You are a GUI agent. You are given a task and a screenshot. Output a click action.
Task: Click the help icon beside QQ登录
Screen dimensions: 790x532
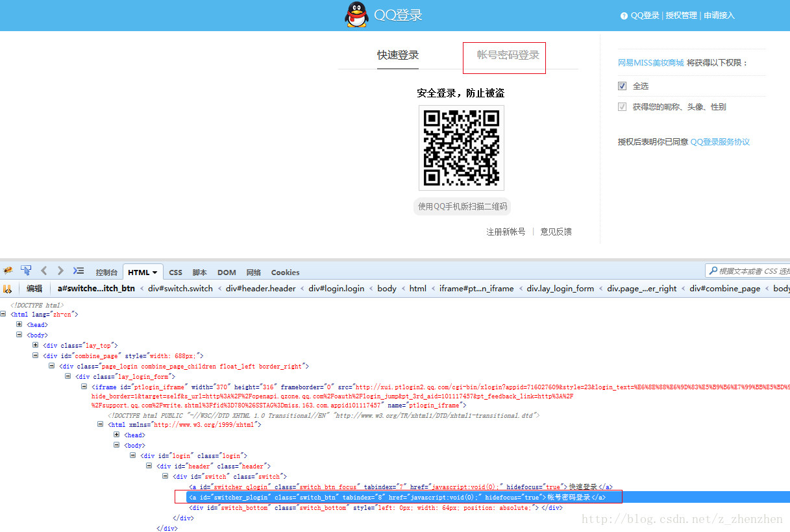pyautogui.click(x=624, y=16)
